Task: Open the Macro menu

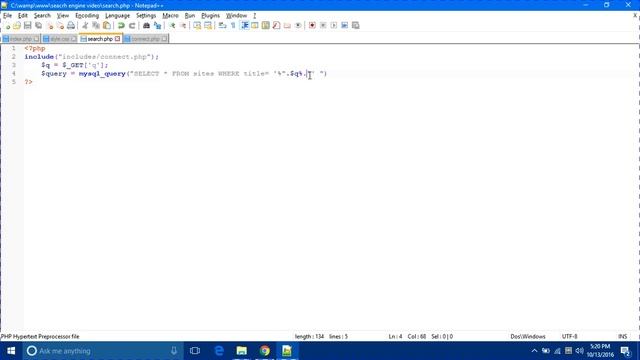Action: (x=170, y=16)
